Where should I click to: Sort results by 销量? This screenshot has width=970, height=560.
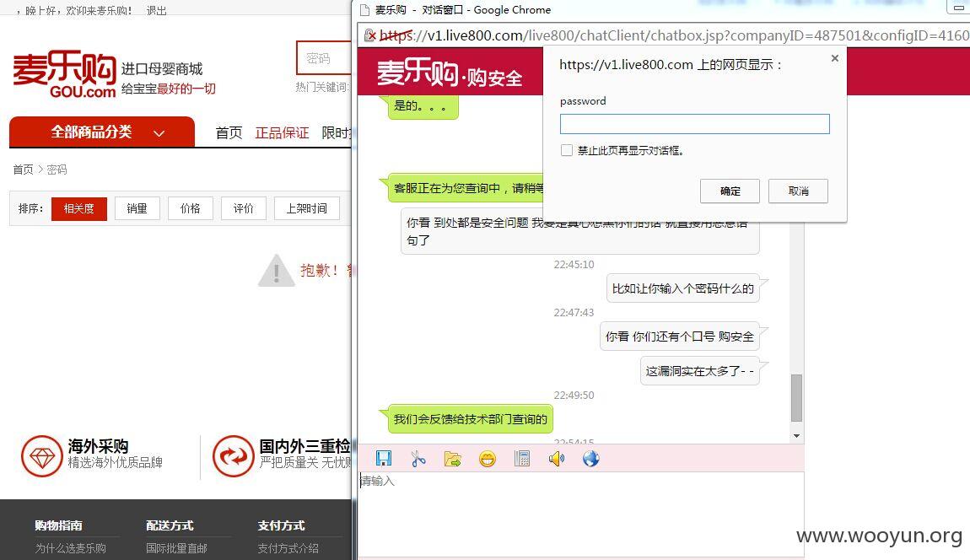(x=137, y=208)
